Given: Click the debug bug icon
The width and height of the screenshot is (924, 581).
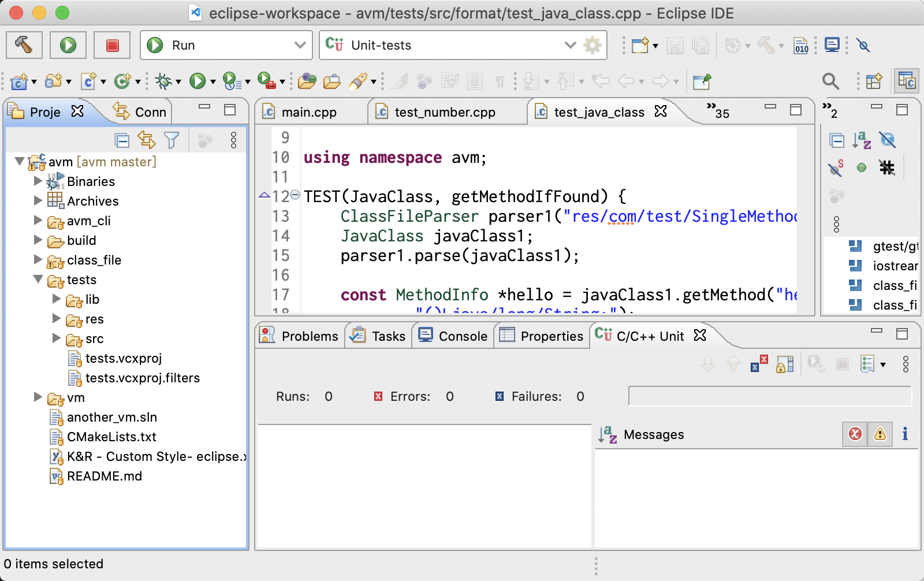Looking at the screenshot, I should tap(164, 81).
